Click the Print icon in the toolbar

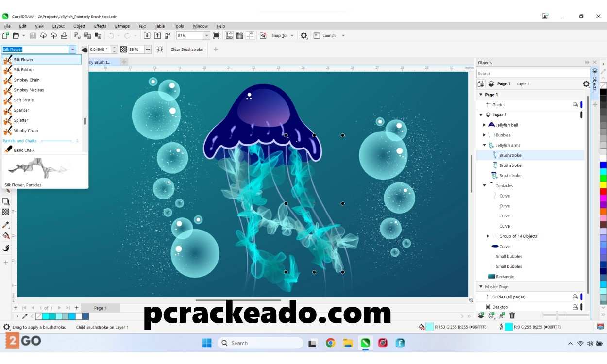[64, 35]
